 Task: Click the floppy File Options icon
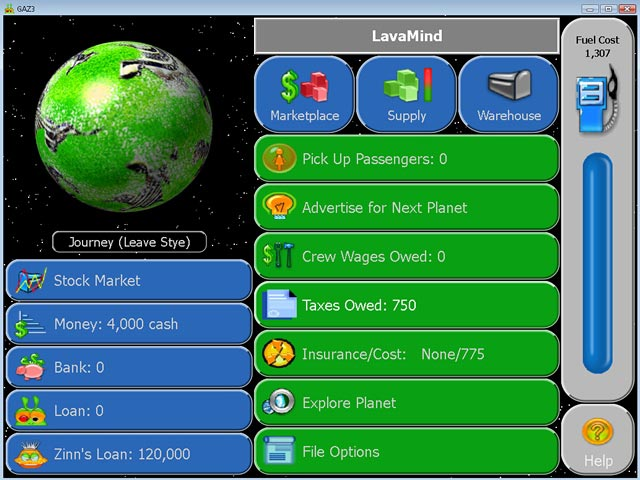point(279,450)
